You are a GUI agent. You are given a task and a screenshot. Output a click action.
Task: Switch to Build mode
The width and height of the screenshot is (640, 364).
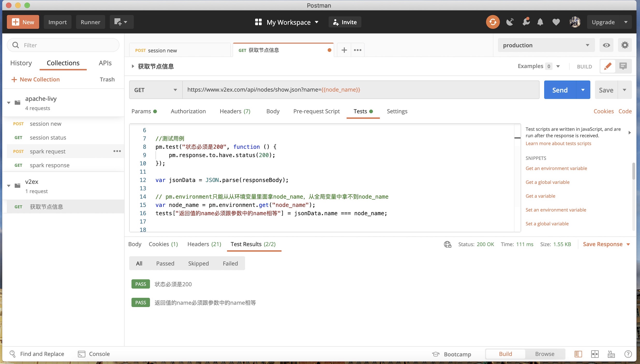coord(505,354)
